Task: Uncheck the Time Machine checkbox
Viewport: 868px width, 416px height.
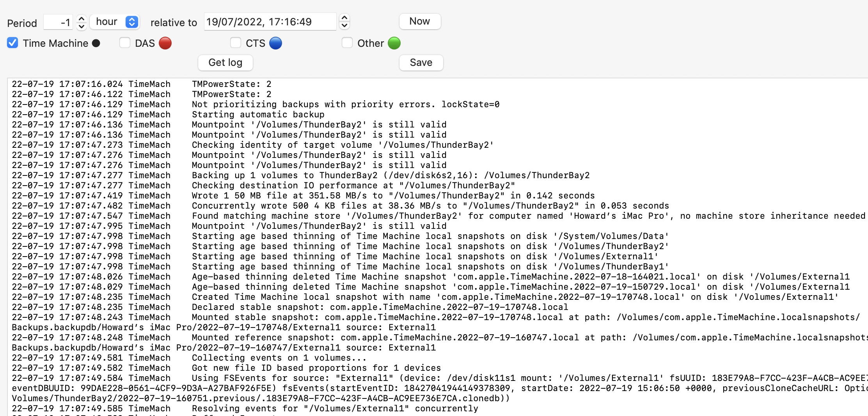Action: (12, 43)
